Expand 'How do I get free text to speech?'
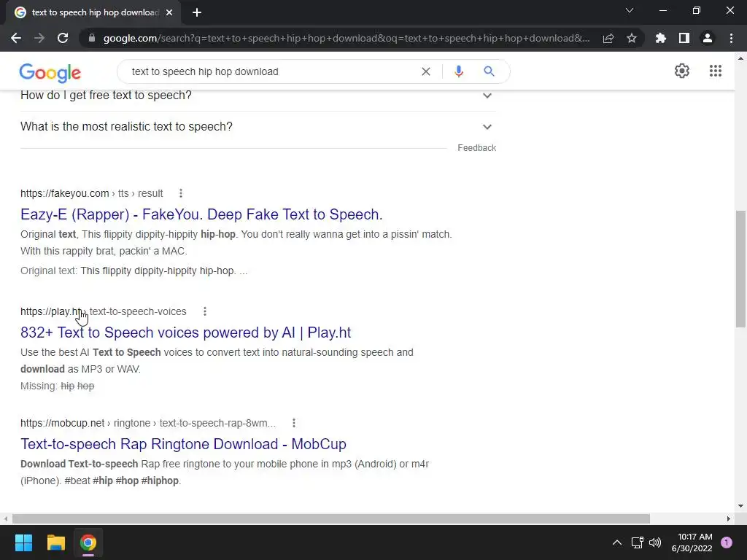This screenshot has height=560, width=747. (258, 96)
